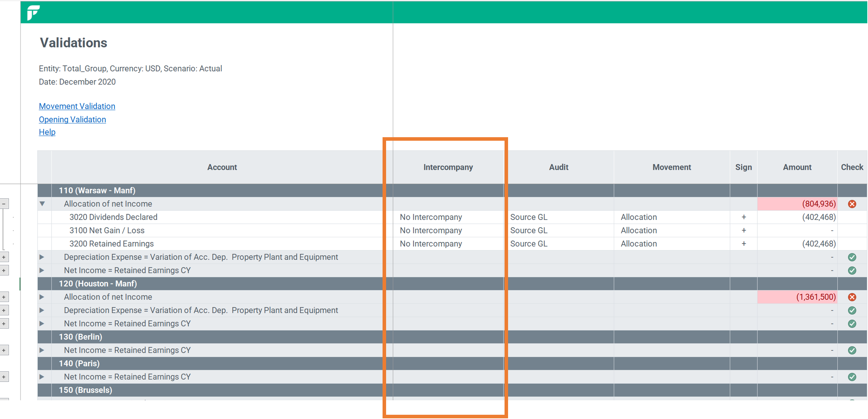Click the plus outline button beside Warsaw Depreciation row
Image resolution: width=868 pixels, height=419 pixels.
coord(4,257)
